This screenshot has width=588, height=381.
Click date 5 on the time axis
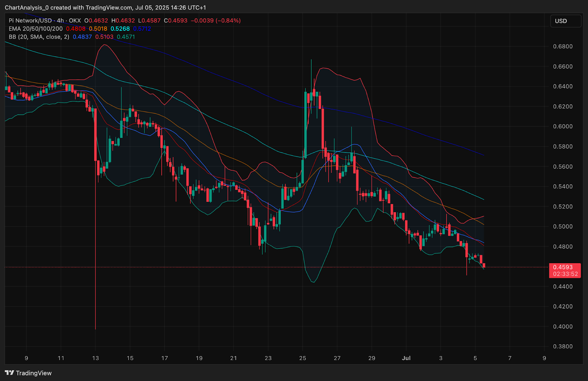(475, 358)
